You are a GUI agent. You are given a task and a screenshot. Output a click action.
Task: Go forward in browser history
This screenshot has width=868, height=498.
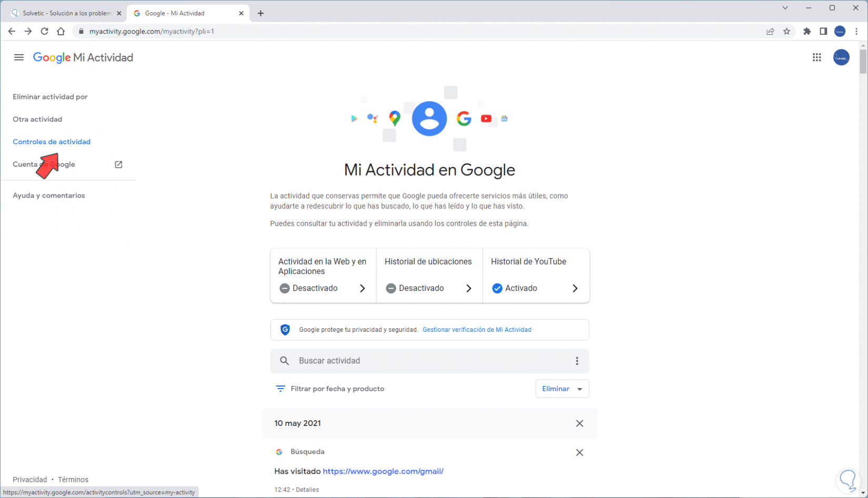[x=28, y=31]
